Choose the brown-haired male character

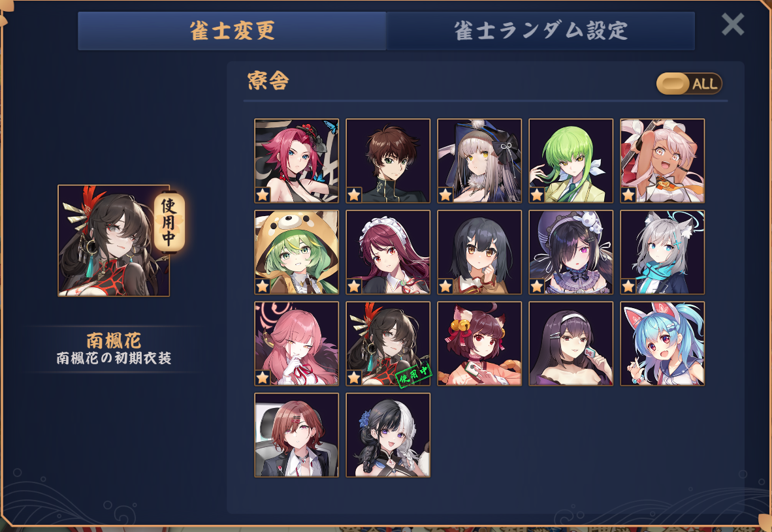click(x=388, y=161)
